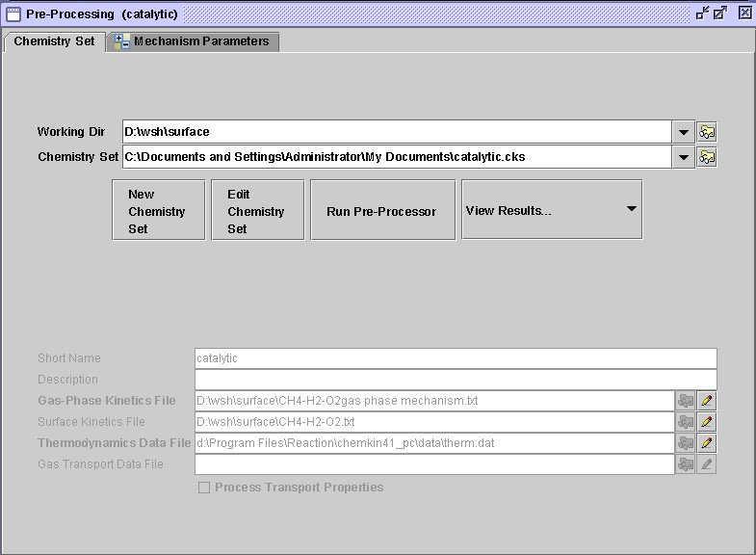The image size is (756, 555).
Task: Browse for a Chemistry Set file
Action: 707,157
